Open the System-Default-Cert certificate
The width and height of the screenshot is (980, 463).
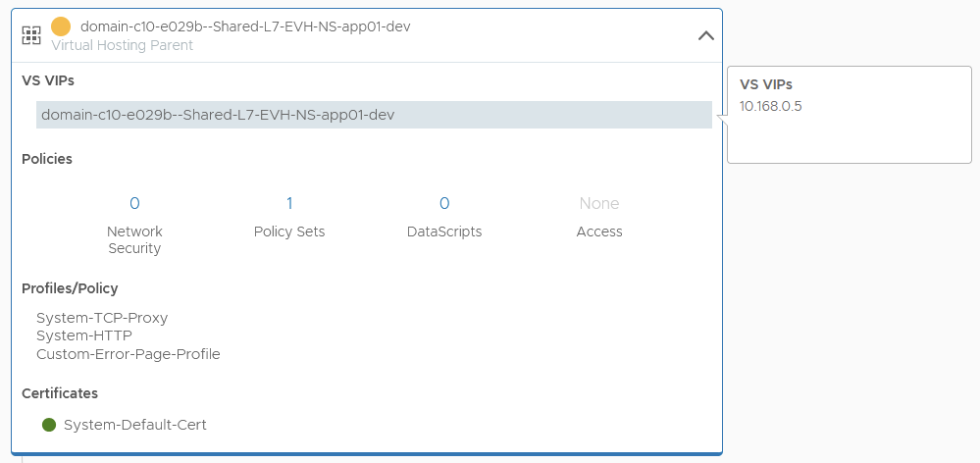tap(135, 425)
